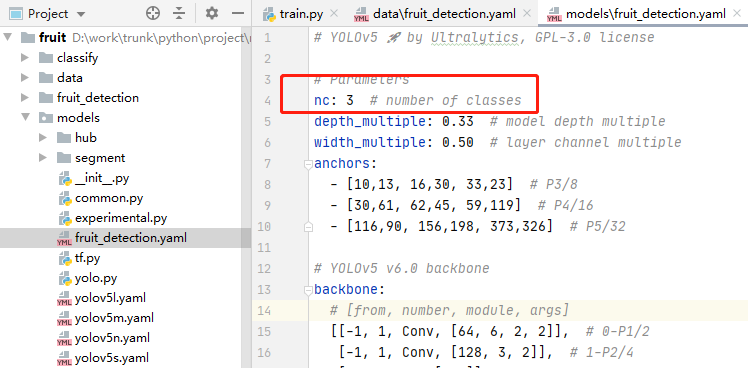The image size is (748, 368).
Task: Switch to the train.py editor tab
Action: (x=301, y=14)
